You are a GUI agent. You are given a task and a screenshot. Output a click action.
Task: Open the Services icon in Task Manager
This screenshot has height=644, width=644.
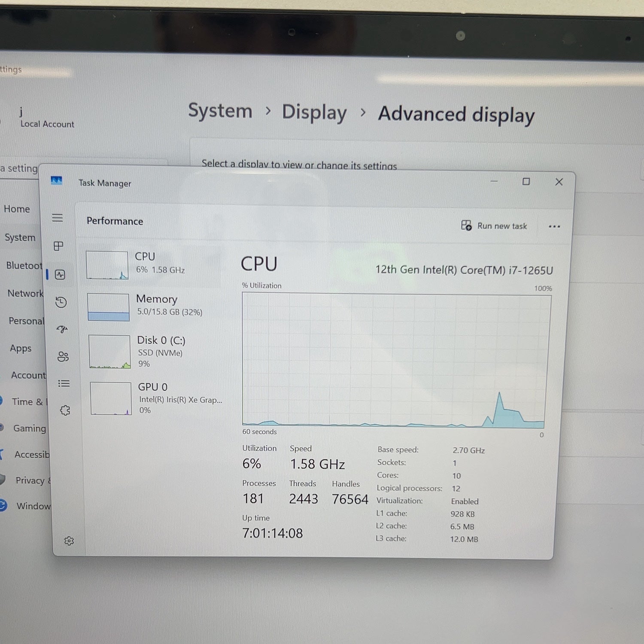pos(65,410)
